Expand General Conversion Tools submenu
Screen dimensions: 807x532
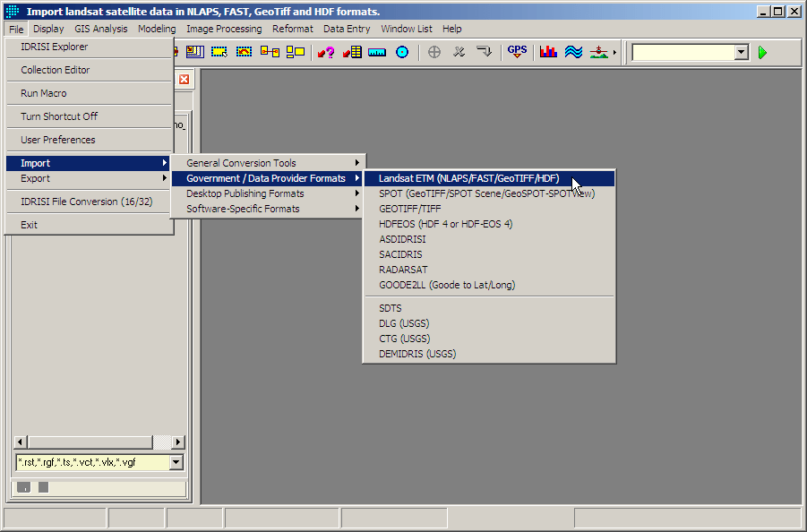point(268,163)
